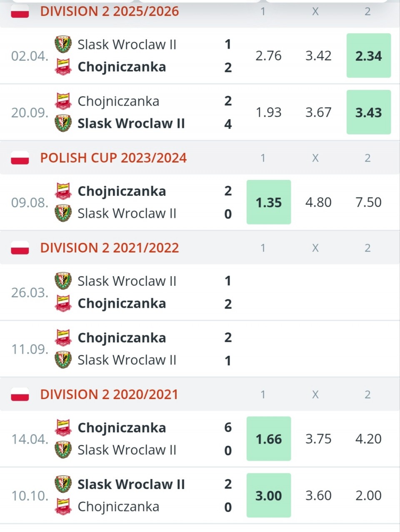
Task: Select 1.35 home odds in Polish Cup
Action: (x=269, y=202)
